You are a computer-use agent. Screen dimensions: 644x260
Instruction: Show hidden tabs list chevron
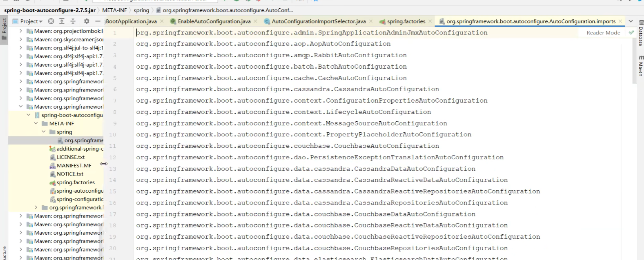point(631,21)
